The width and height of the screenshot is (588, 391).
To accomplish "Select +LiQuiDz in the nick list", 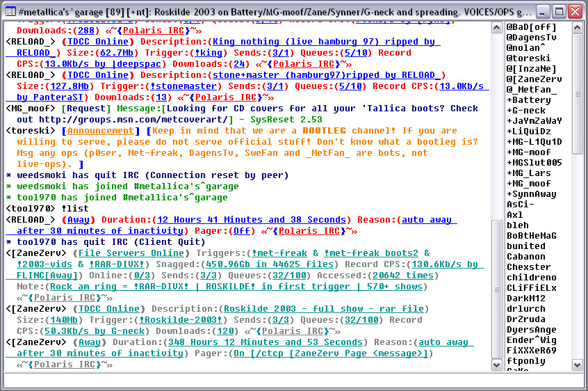I will click(529, 131).
